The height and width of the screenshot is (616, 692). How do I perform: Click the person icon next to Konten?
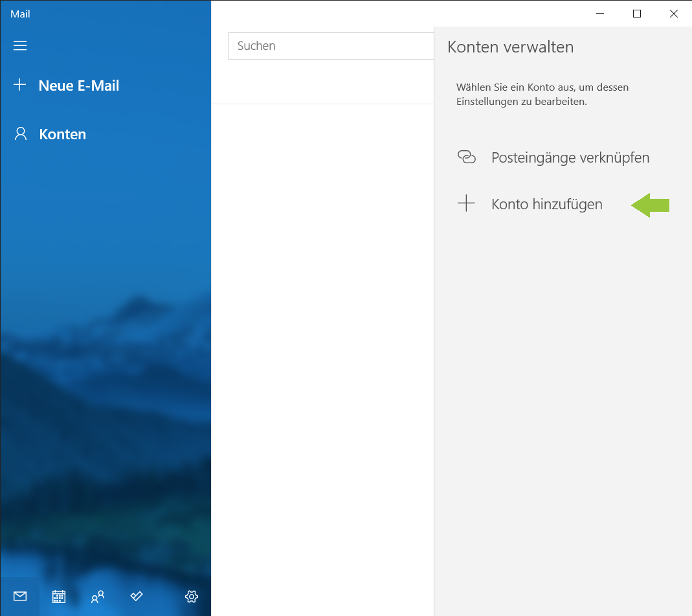pos(21,134)
